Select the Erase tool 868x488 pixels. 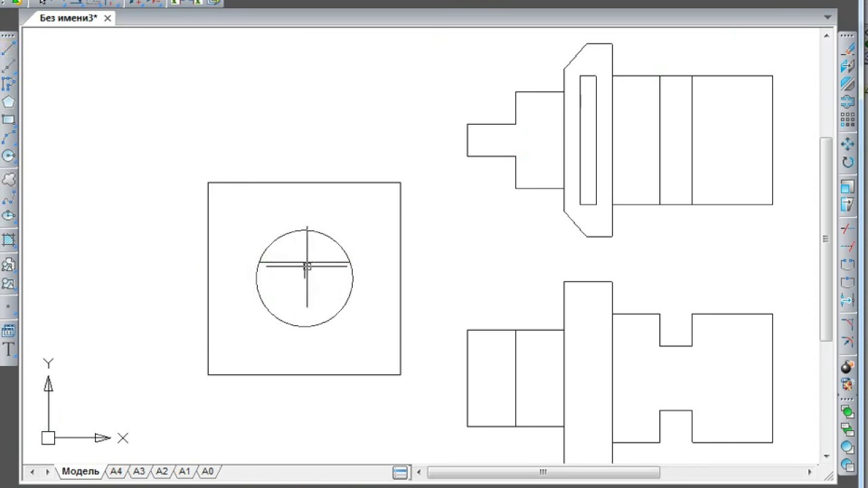pos(848,49)
